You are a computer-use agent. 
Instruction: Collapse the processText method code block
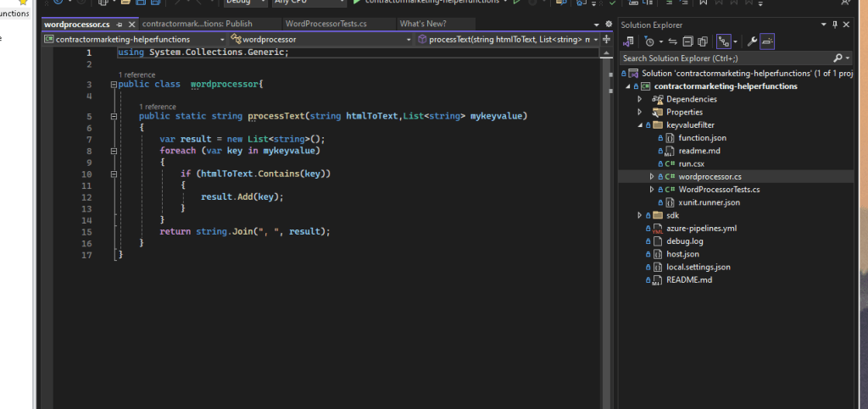coord(114,117)
